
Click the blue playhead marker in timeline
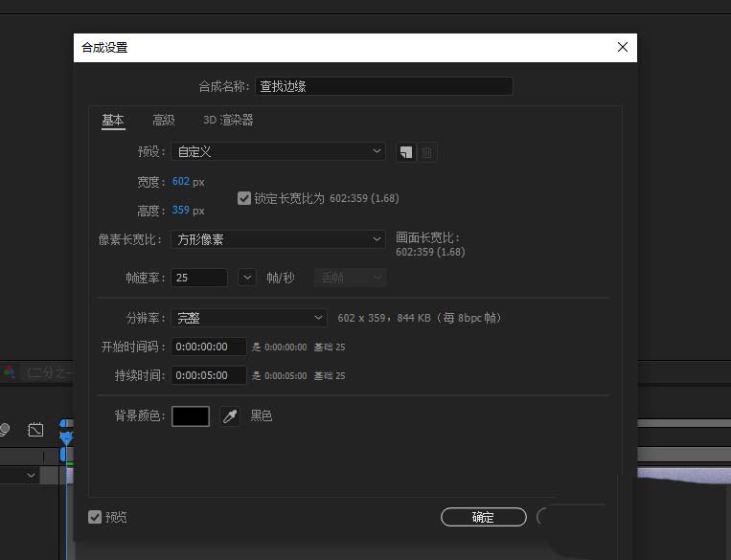[66, 437]
